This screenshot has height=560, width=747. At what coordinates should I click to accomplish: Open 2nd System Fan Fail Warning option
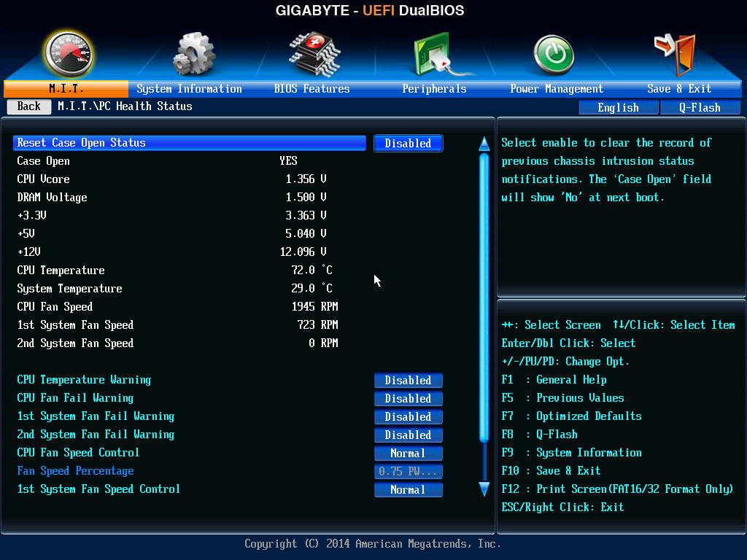coord(408,435)
